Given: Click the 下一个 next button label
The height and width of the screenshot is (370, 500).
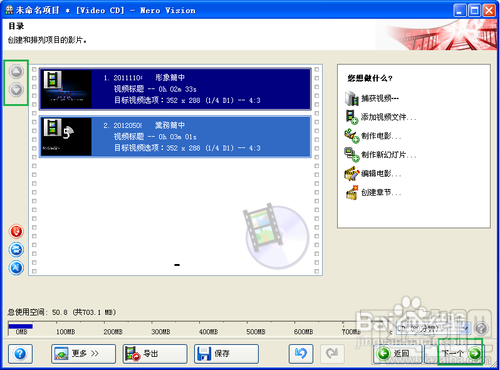Looking at the screenshot, I should click(453, 354).
